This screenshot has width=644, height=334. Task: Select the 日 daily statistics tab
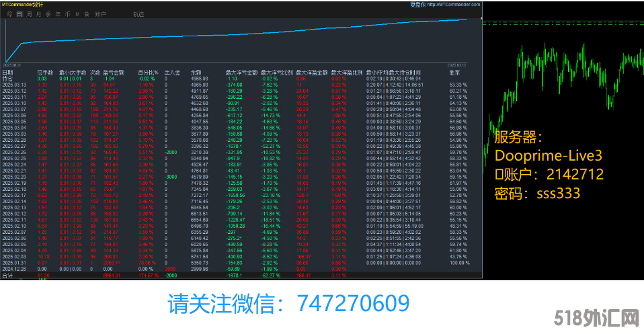coord(19,14)
